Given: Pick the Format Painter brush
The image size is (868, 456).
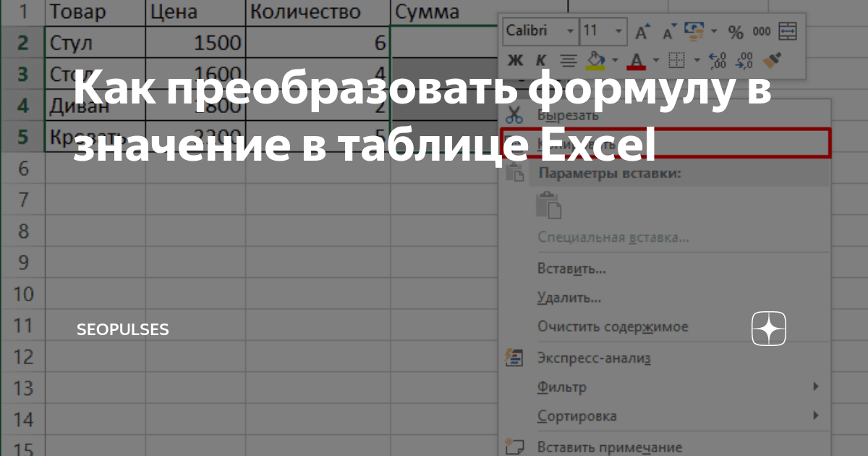Looking at the screenshot, I should point(773,60).
